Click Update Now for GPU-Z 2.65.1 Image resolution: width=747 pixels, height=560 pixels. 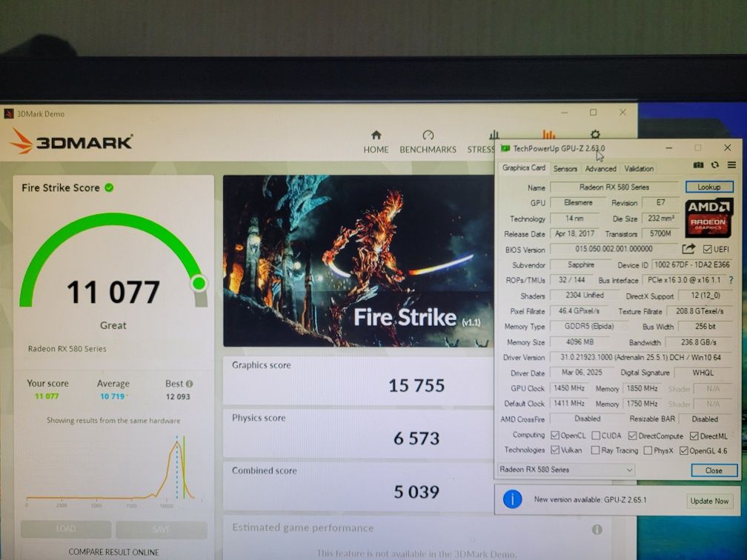709,501
